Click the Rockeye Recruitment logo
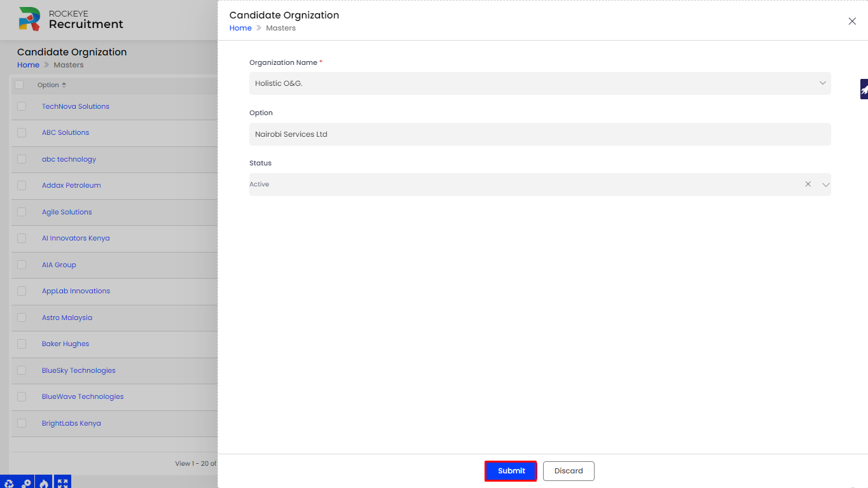 pos(71,19)
